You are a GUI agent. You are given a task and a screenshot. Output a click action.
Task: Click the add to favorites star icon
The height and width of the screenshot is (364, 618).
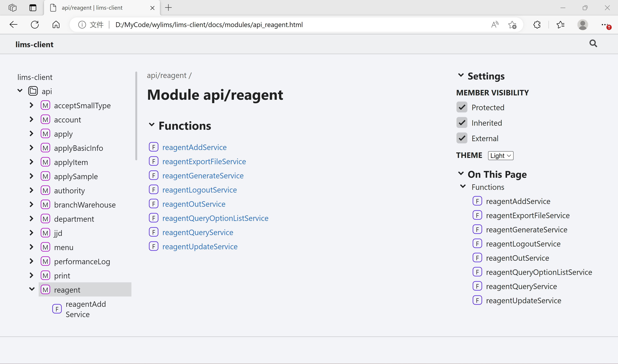pos(512,24)
